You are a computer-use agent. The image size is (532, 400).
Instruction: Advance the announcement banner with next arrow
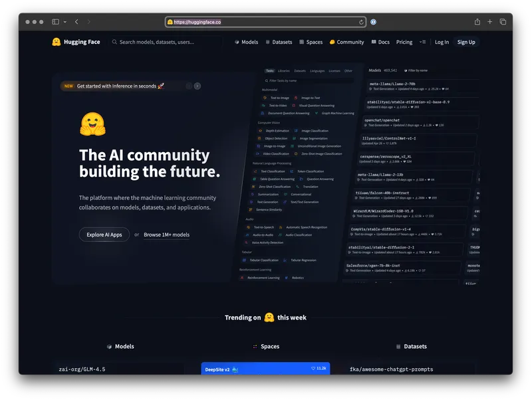(x=197, y=86)
